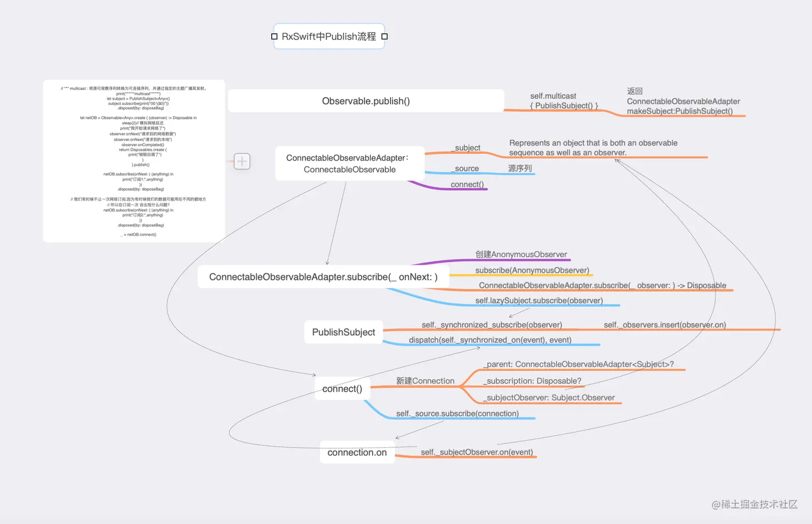
Task: Select the PublishSubject node
Action: point(344,332)
